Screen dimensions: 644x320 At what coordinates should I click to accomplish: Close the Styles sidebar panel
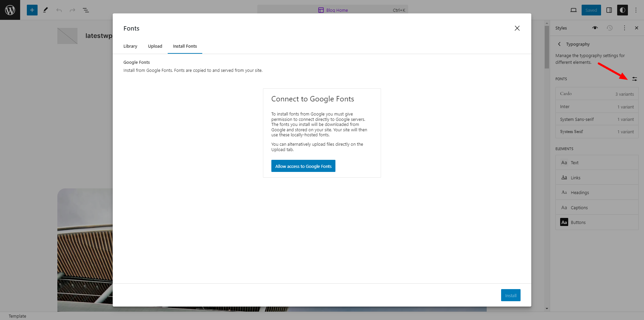pyautogui.click(x=637, y=28)
